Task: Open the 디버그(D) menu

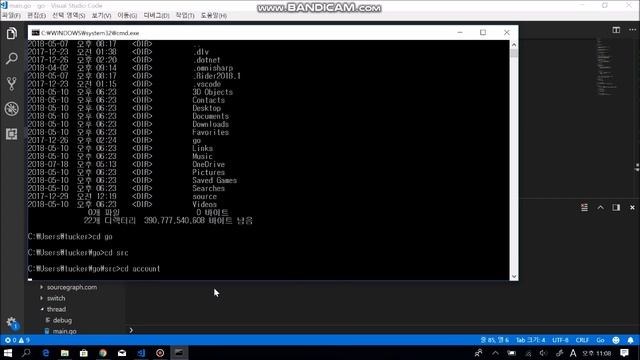Action: 156,16
